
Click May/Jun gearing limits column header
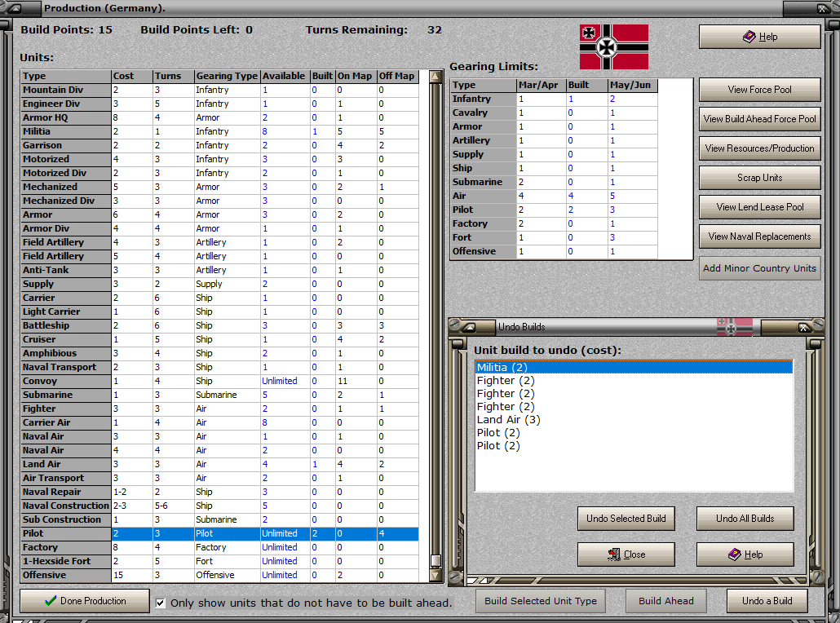click(x=633, y=85)
